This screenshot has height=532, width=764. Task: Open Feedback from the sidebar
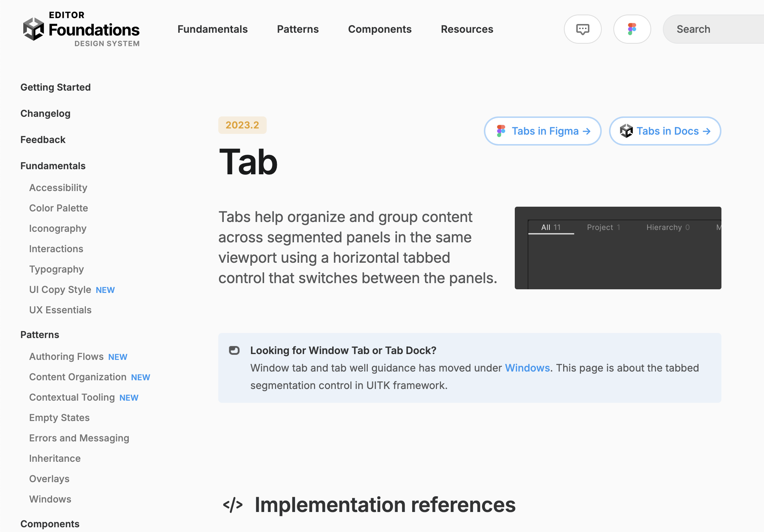pyautogui.click(x=43, y=140)
